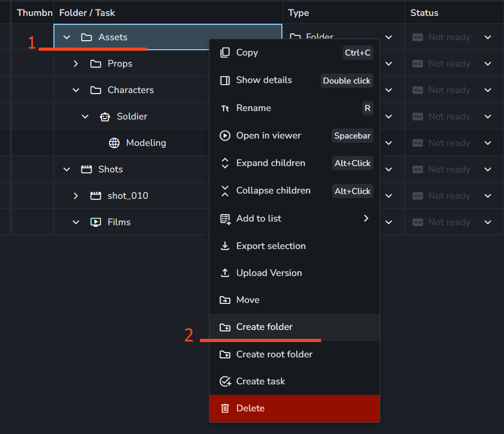Collapse the Assets folder chevron
The image size is (504, 434).
point(67,38)
